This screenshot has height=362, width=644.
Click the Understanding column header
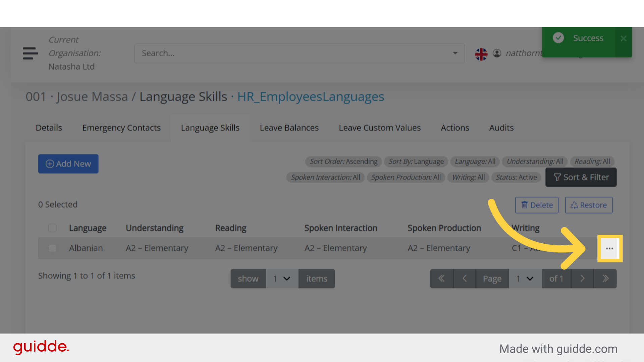155,228
